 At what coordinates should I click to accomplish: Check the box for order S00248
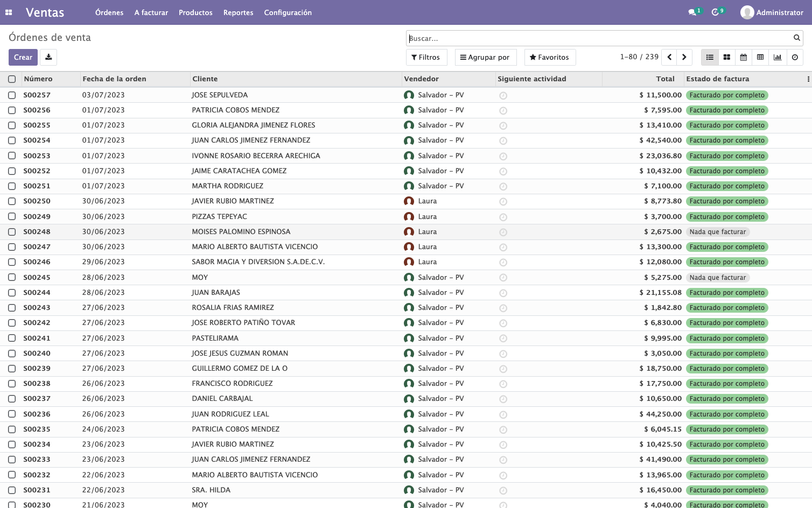12,232
